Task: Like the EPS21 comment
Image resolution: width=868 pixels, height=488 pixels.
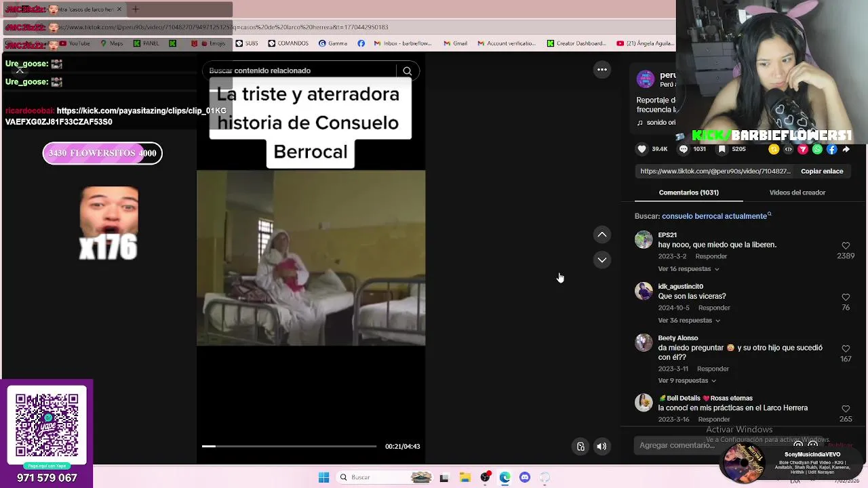Action: [x=846, y=245]
